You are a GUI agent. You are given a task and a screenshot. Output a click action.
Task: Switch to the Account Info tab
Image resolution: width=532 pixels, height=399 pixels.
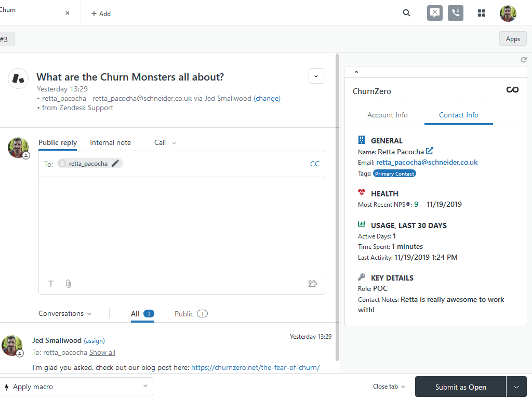click(388, 115)
